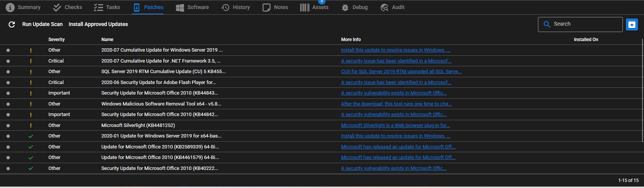The image size is (644, 188).
Task: Click the status dot for Adobe Flash Player row
Action: tap(8, 83)
